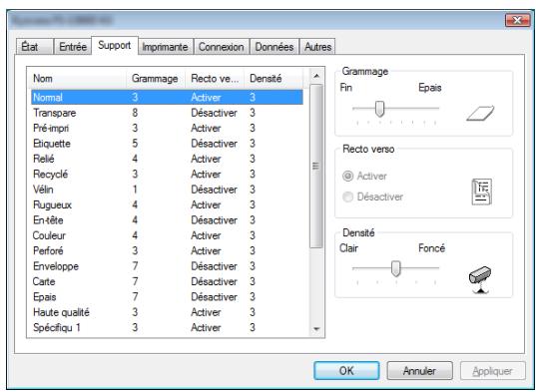Click the Appliquer button
The height and width of the screenshot is (392, 536).
[493, 370]
